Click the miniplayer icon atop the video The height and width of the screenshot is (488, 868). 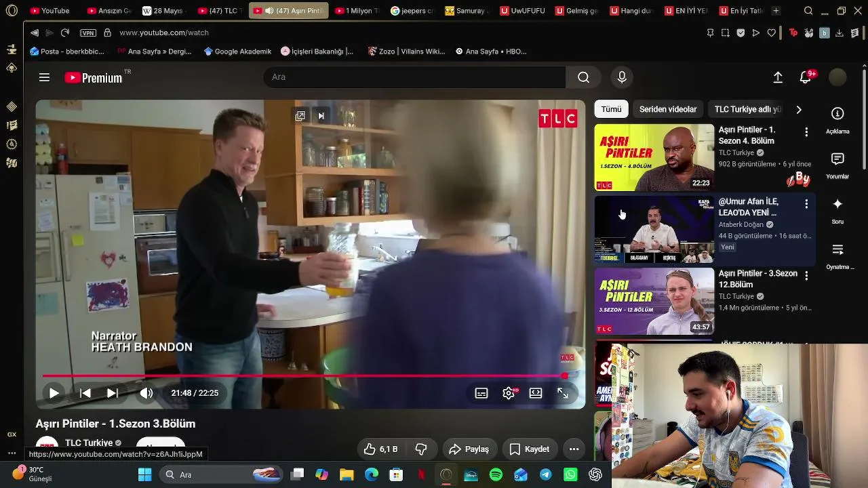click(x=300, y=116)
